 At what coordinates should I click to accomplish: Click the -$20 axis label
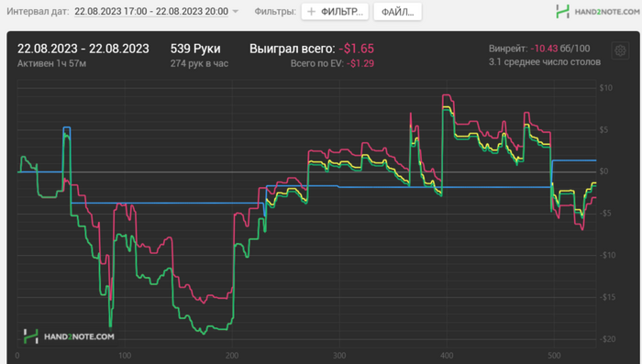click(607, 339)
